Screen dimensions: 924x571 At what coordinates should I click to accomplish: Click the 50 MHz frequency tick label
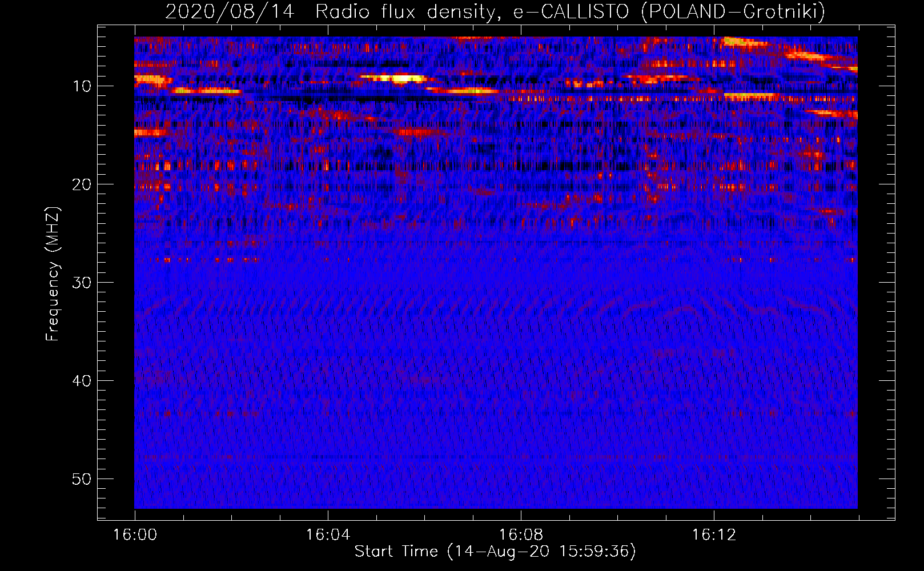[x=82, y=479]
